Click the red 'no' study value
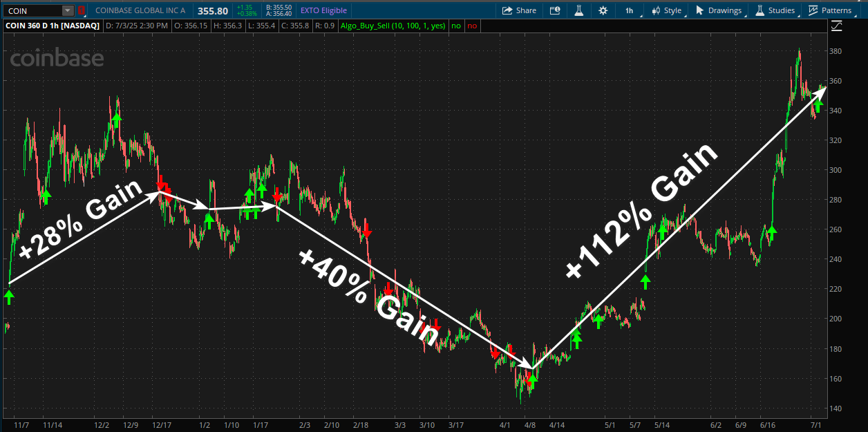The height and width of the screenshot is (432, 868). (x=472, y=26)
